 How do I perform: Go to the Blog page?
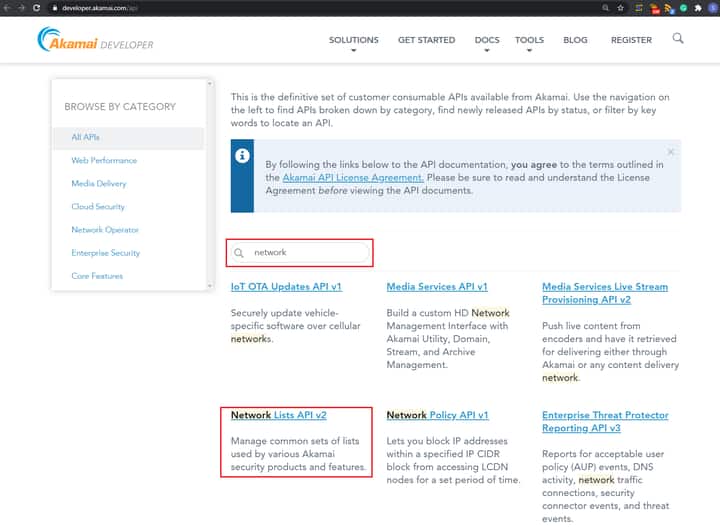coord(575,40)
